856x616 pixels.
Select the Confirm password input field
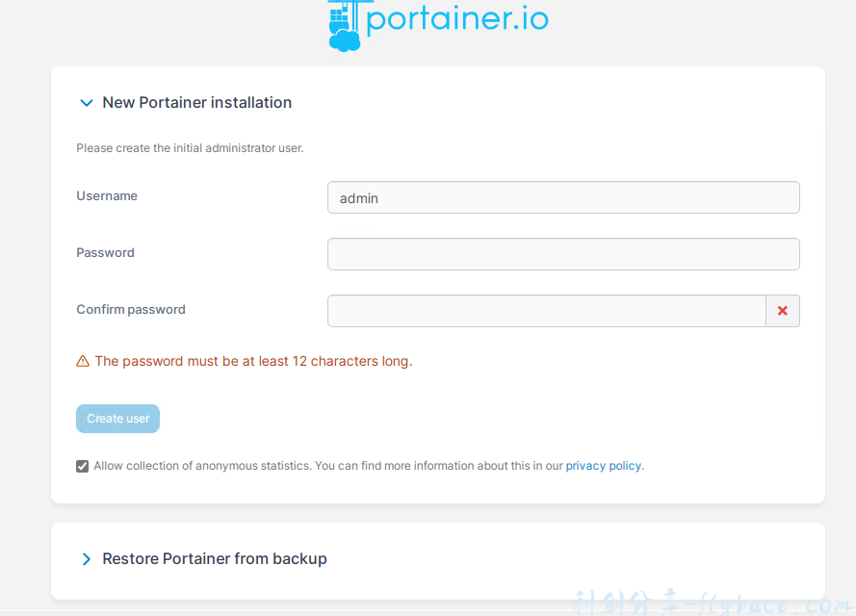[x=546, y=311]
